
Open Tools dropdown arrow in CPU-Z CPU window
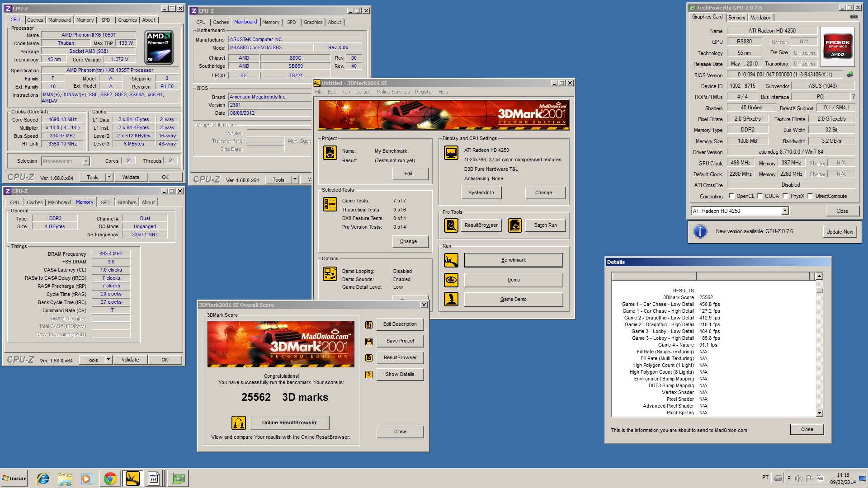click(109, 178)
